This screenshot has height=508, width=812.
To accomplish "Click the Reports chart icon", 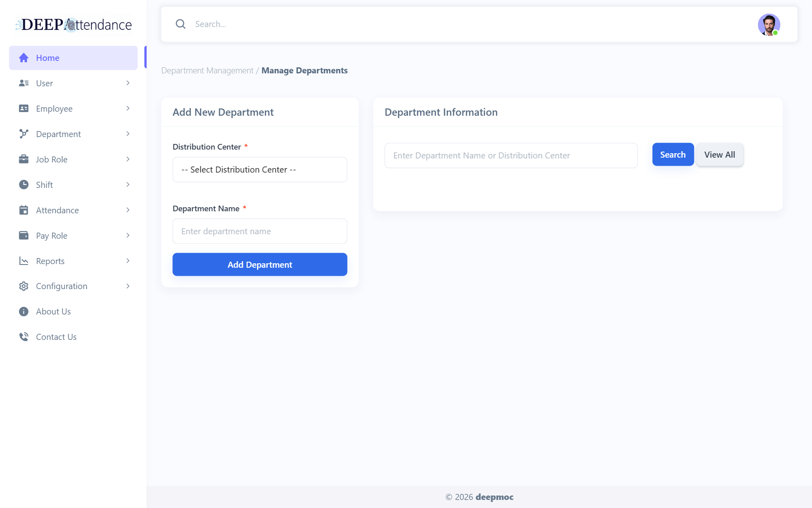I will coord(24,261).
